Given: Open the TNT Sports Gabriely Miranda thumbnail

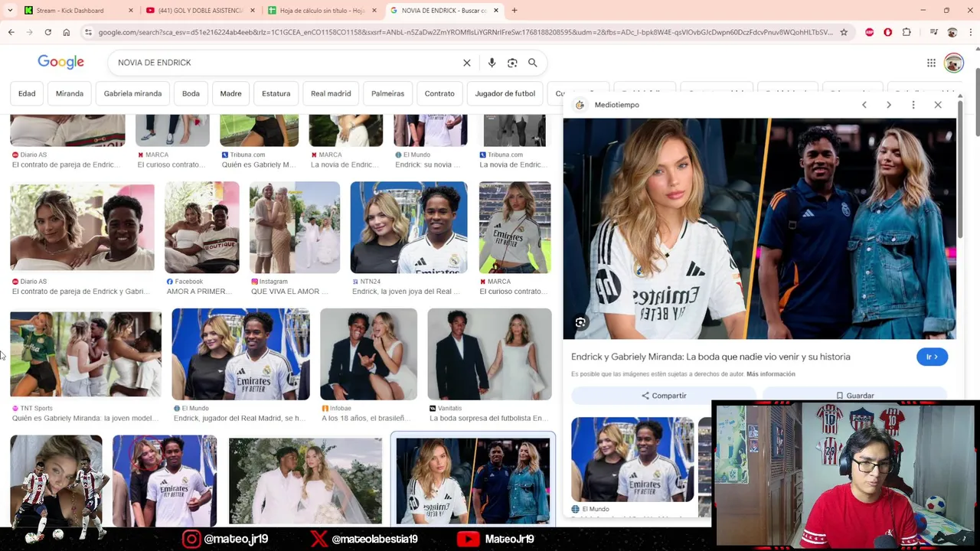Looking at the screenshot, I should (86, 354).
